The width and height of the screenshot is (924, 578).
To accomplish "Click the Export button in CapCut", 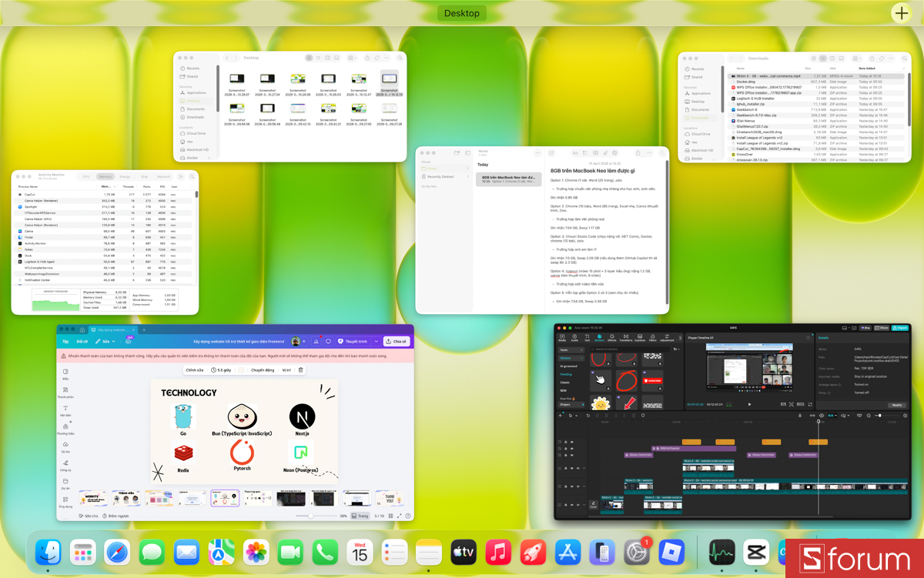I will pos(899,328).
